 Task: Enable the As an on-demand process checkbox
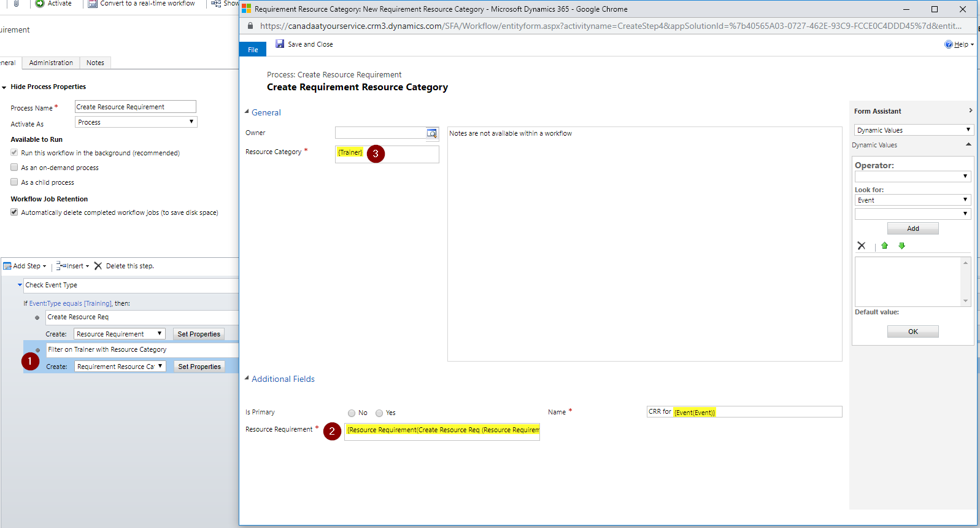tap(14, 168)
